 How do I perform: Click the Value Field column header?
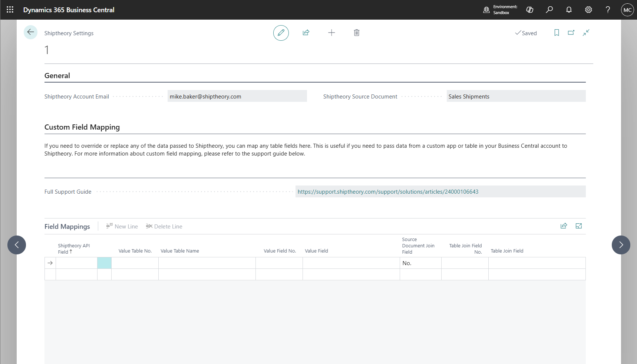tap(317, 251)
